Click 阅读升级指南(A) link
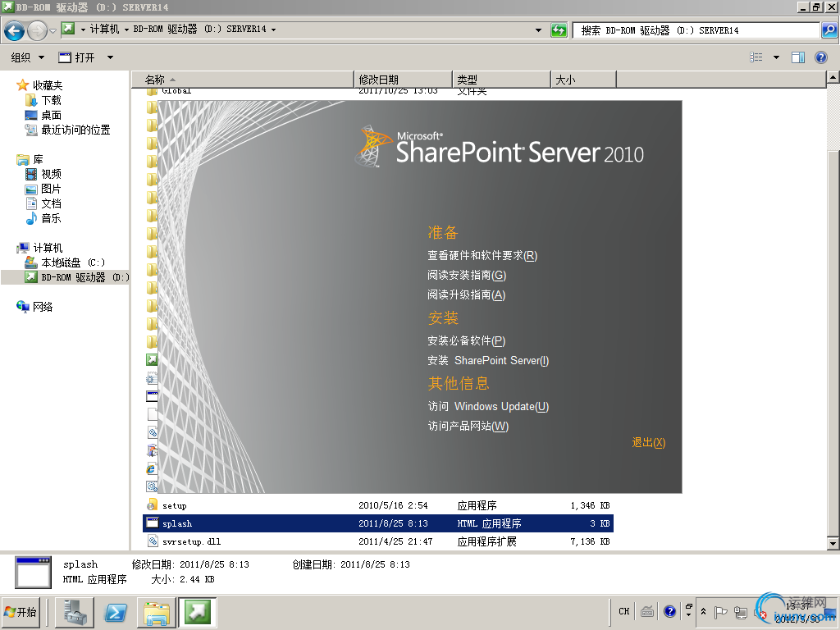Image resolution: width=840 pixels, height=630 pixels. pos(467,295)
